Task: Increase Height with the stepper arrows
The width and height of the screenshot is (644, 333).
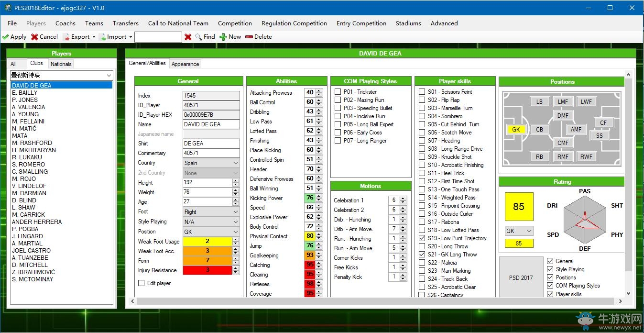Action: 235,181
